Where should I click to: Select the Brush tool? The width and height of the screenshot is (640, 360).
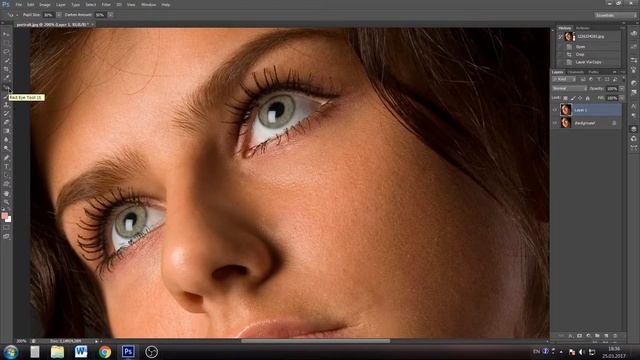[6, 96]
